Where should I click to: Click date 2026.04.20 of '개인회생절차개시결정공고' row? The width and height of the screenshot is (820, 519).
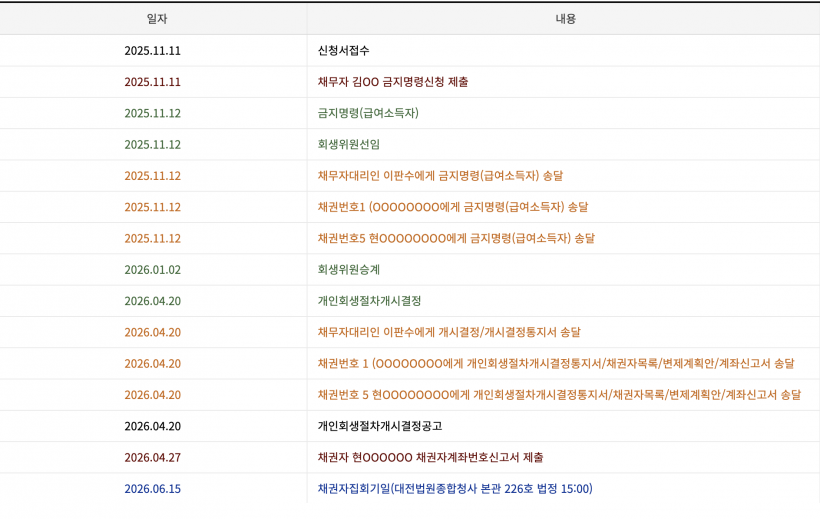coord(153,426)
